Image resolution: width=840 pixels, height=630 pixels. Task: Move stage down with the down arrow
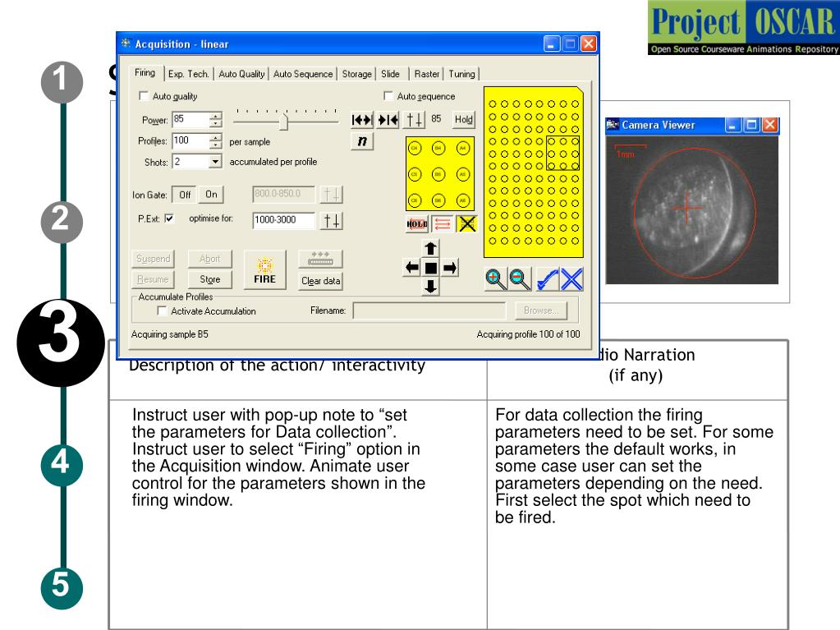click(x=431, y=287)
